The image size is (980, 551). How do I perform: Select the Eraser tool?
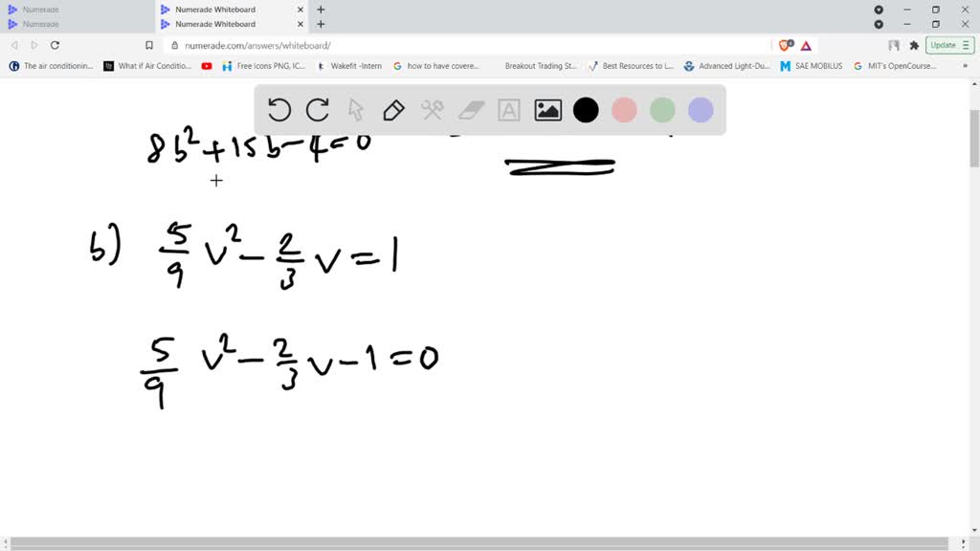470,110
